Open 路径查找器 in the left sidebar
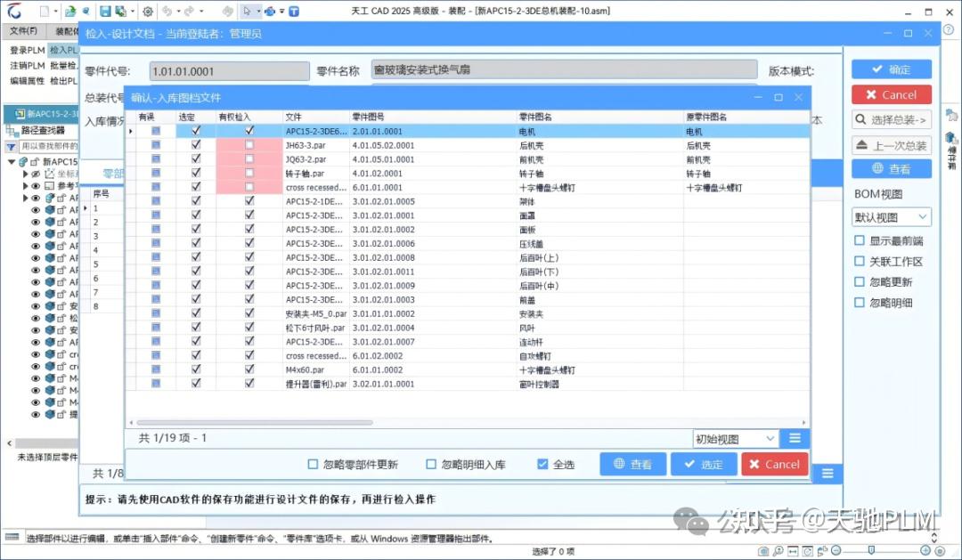The width and height of the screenshot is (962, 560). coord(45,132)
